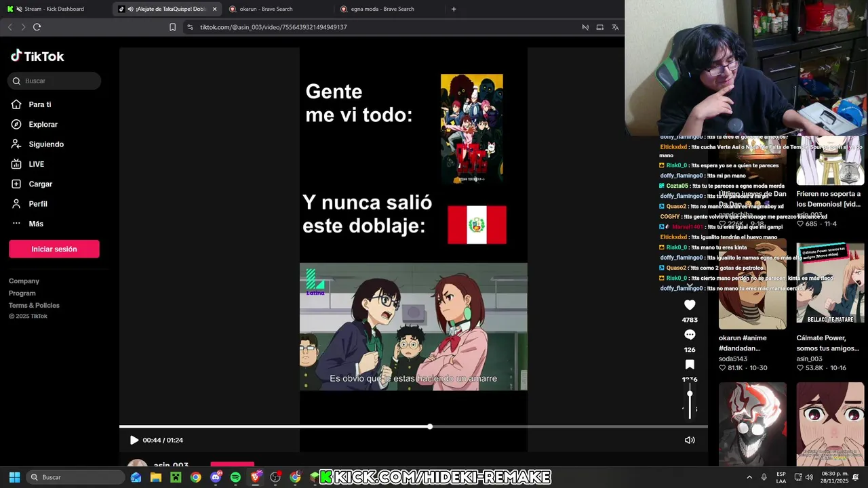View site information icon in address bar
868x488 pixels.
click(190, 27)
